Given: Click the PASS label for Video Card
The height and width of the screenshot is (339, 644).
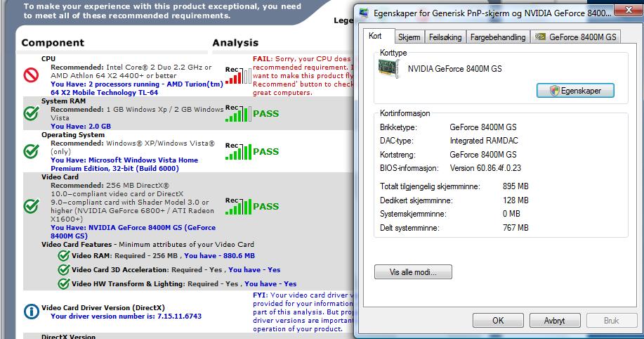Looking at the screenshot, I should tap(265, 206).
